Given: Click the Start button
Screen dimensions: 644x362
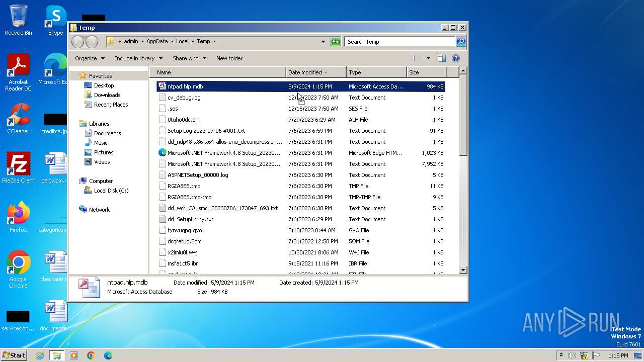Looking at the screenshot, I should coord(14,355).
